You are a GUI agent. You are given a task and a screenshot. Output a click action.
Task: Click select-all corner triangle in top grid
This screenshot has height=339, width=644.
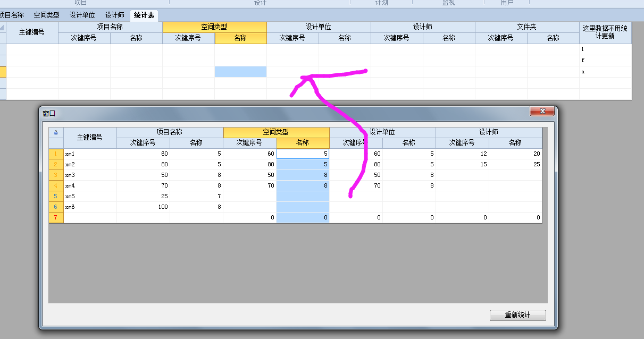(x=3, y=28)
